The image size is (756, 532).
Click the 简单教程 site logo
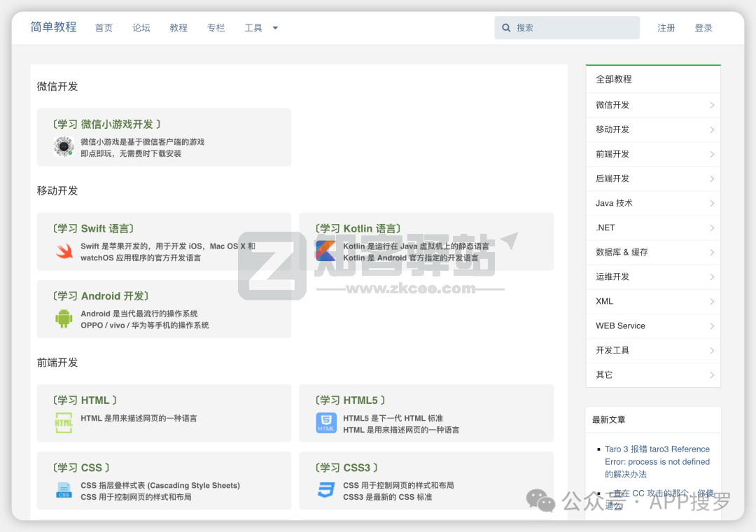[53, 27]
